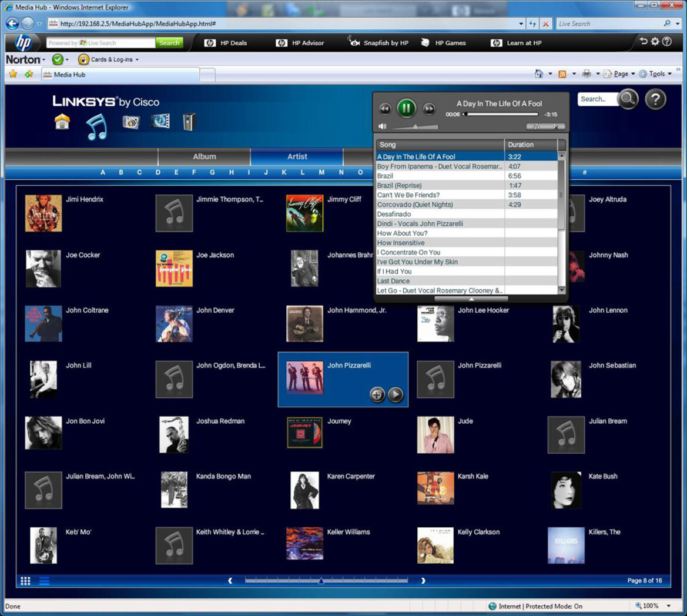Viewport: 687px width, 616px height.
Task: Stop loading with red X icon
Action: click(545, 24)
